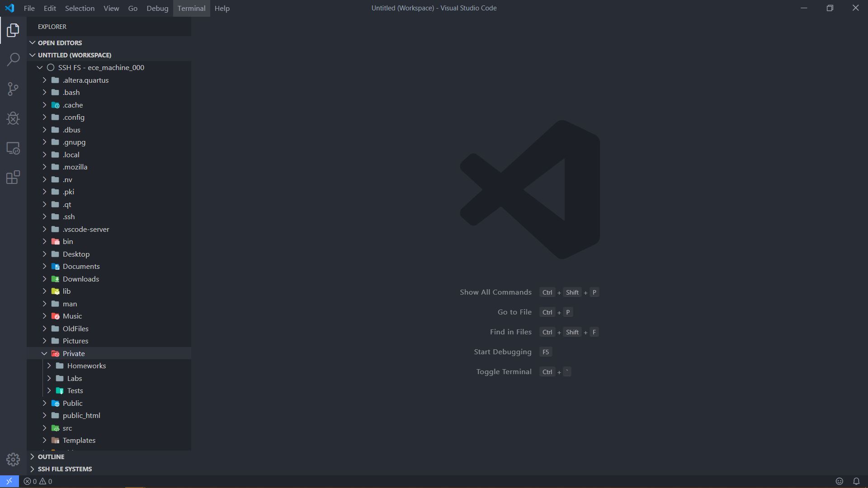This screenshot has height=488, width=868.
Task: Click the Manage gear icon
Action: [x=13, y=460]
